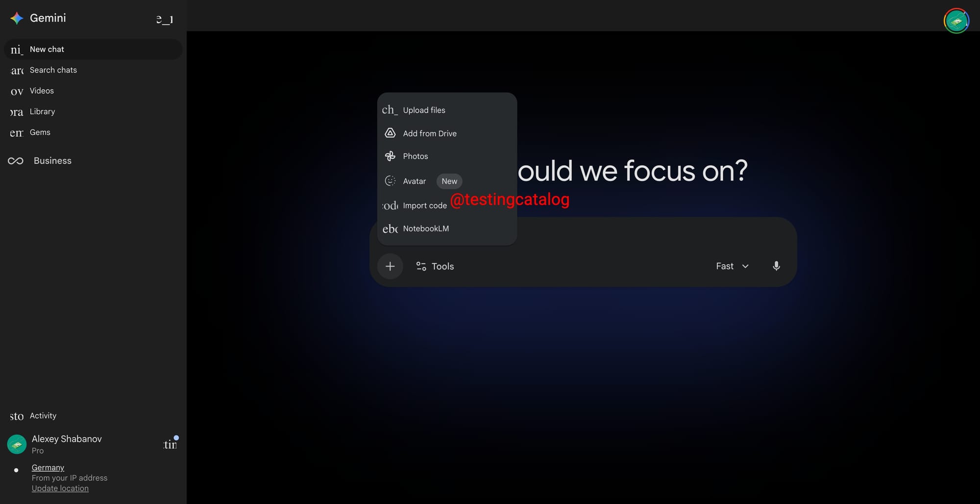Open the Library section
The height and width of the screenshot is (504, 980).
click(93, 112)
